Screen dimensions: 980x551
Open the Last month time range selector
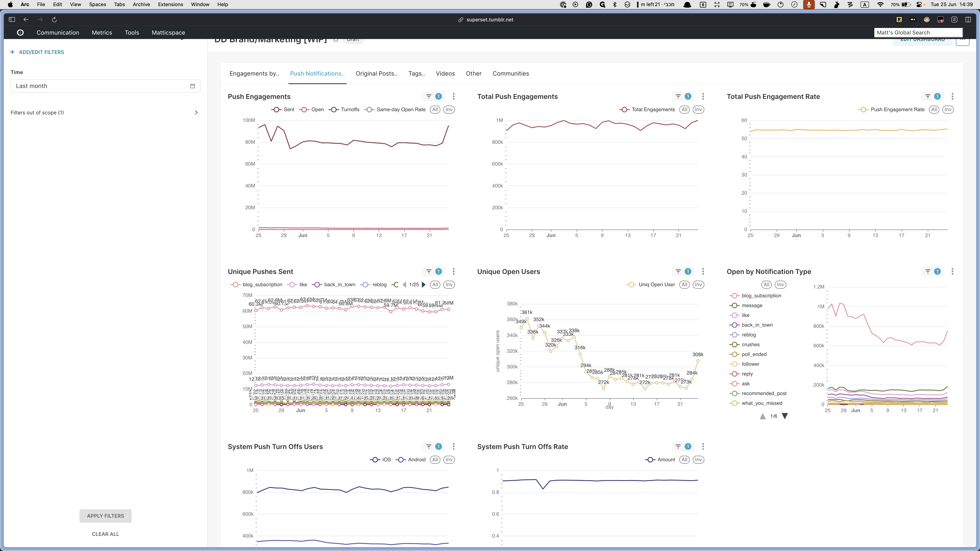click(105, 86)
